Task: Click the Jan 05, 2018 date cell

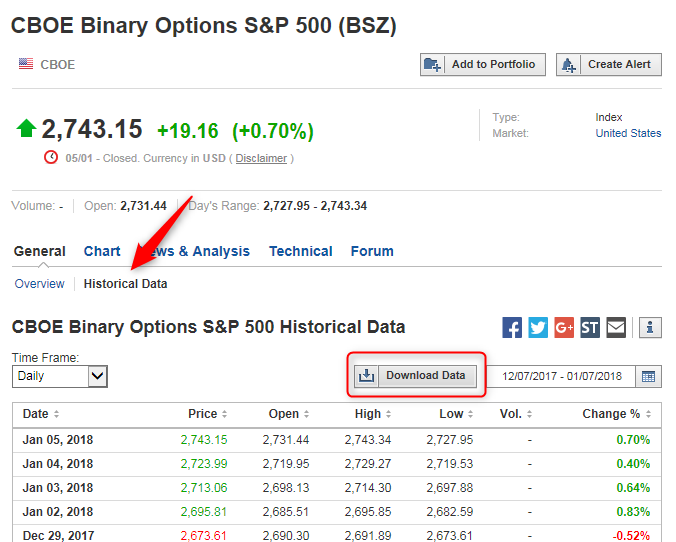Action: click(58, 440)
